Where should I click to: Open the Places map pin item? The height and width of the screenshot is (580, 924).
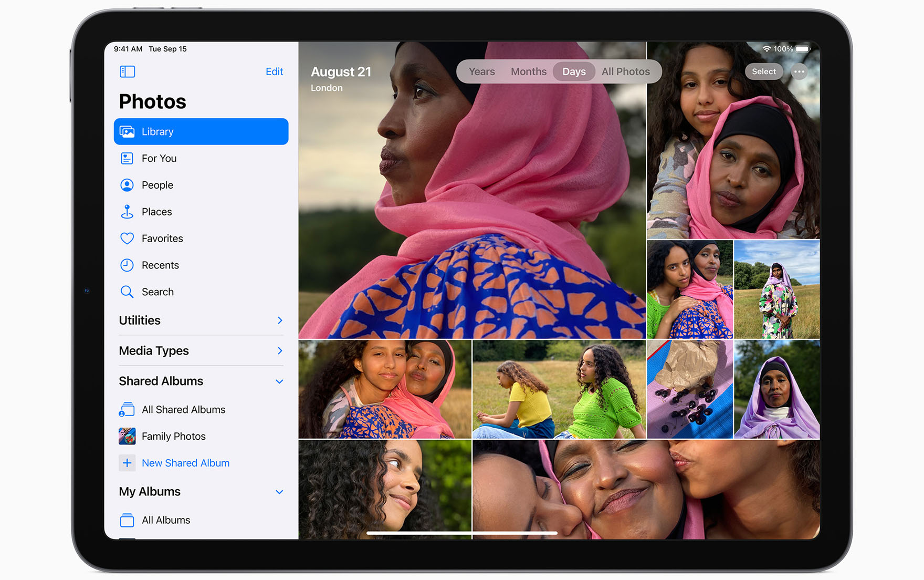click(127, 212)
